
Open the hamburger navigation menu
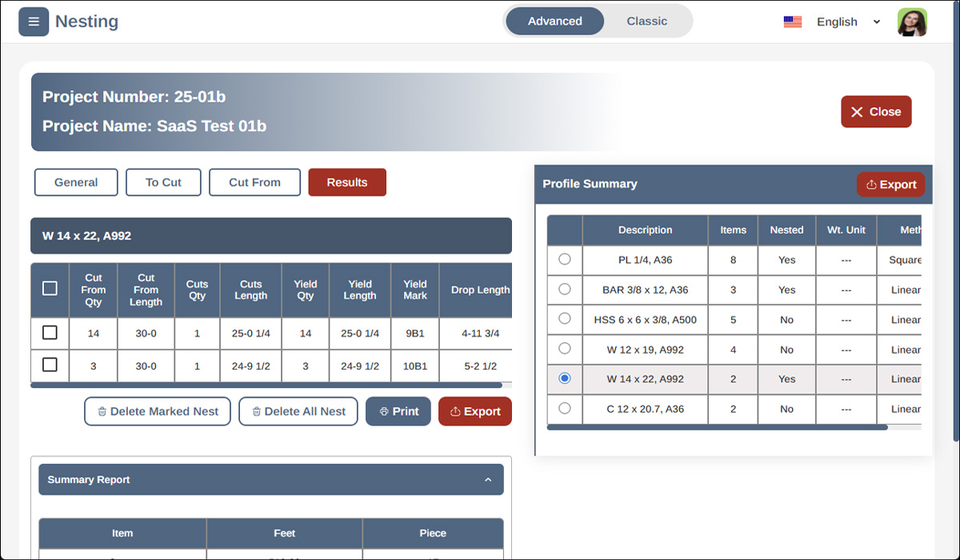point(34,22)
